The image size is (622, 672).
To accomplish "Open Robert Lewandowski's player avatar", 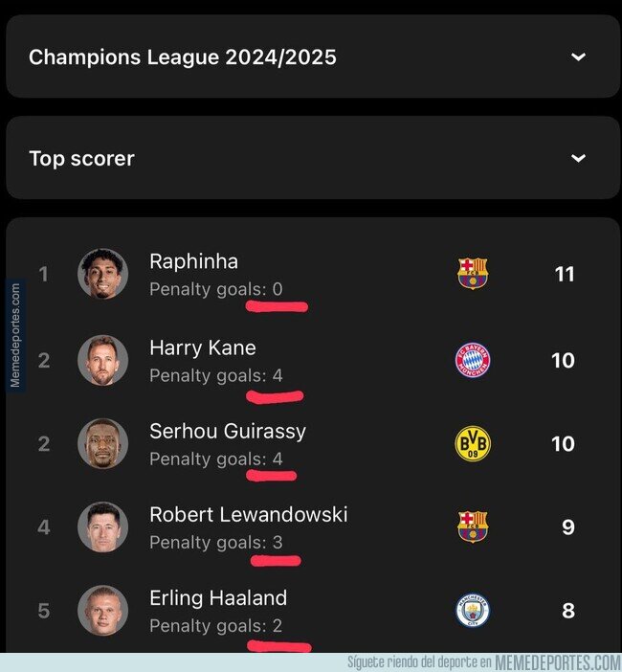I will tap(102, 526).
